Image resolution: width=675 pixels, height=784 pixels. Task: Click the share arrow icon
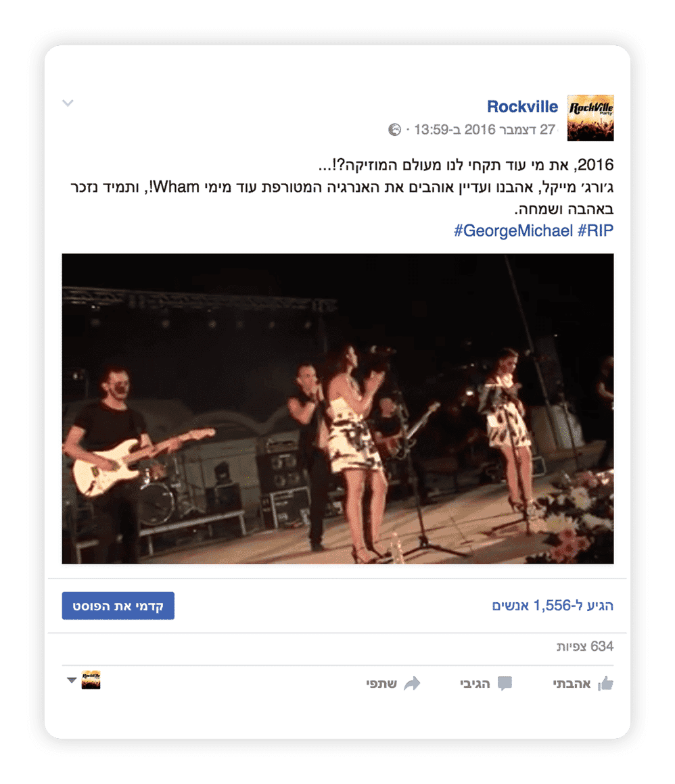point(413,683)
